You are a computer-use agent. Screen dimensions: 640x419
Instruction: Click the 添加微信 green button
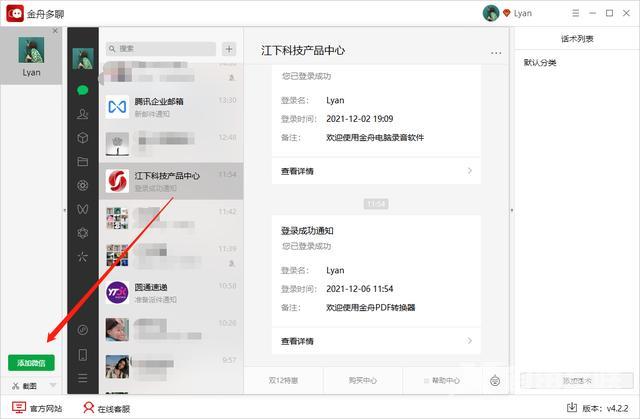(x=31, y=362)
